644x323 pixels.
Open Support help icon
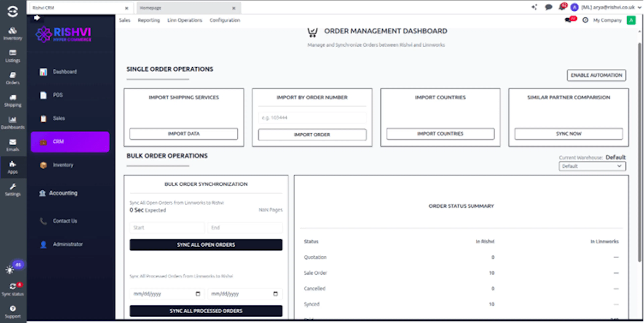pos(13,312)
